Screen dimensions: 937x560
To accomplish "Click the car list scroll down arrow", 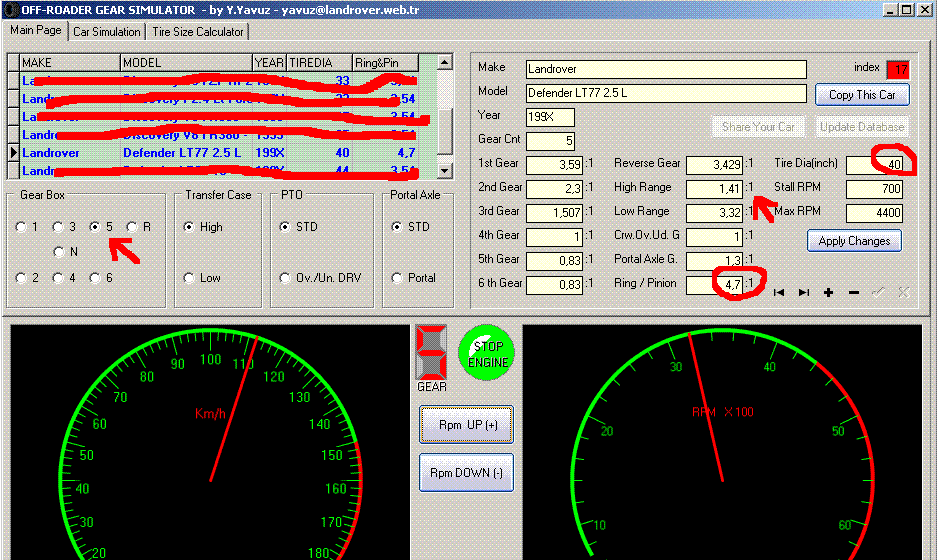I will (x=444, y=170).
